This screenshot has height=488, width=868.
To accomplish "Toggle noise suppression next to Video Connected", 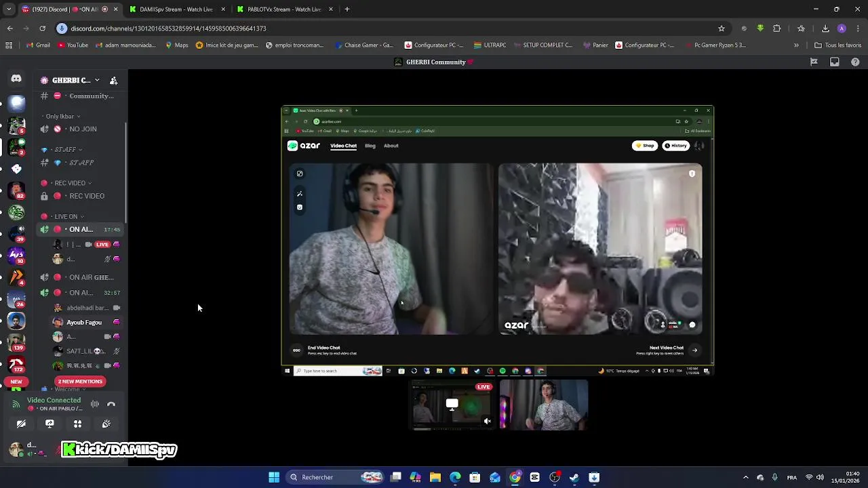I will [95, 404].
